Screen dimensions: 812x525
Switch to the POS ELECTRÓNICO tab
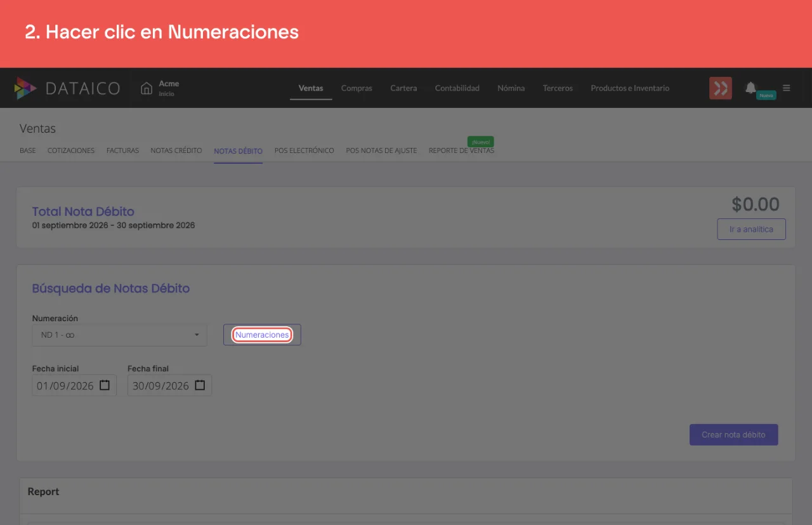coord(304,151)
